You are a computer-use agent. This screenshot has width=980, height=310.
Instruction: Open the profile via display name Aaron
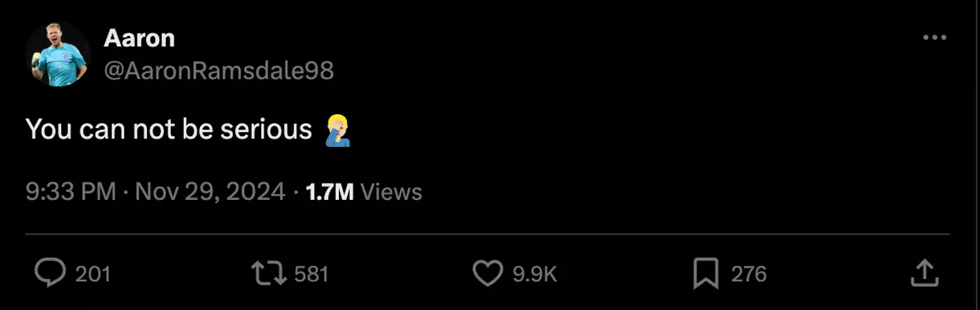(139, 38)
